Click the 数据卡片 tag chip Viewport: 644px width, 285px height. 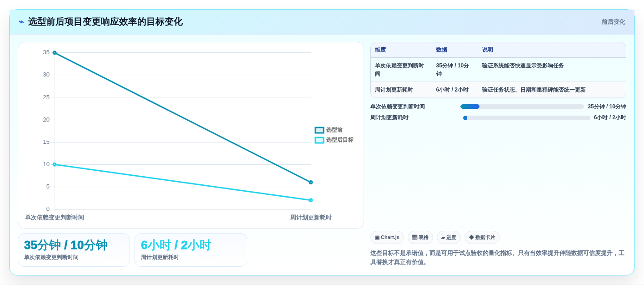click(482, 237)
